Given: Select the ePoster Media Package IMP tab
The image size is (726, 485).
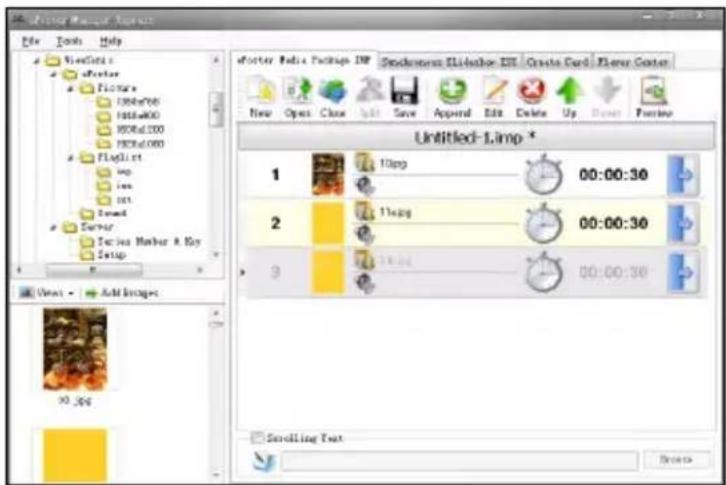Looking at the screenshot, I should (x=304, y=61).
